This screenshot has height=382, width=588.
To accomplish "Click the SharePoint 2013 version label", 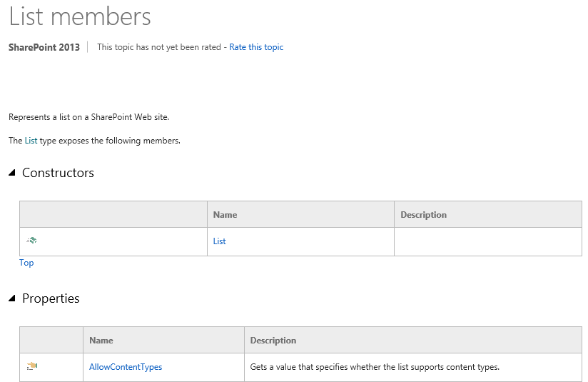I will [x=44, y=47].
